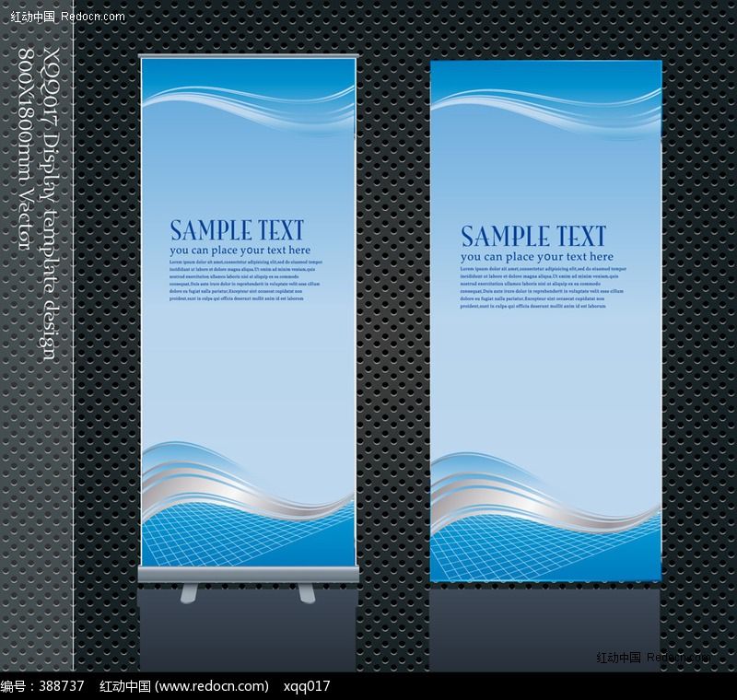
Task: Click the Lorem ipsum paragraph on the right banner
Action: 544,287
